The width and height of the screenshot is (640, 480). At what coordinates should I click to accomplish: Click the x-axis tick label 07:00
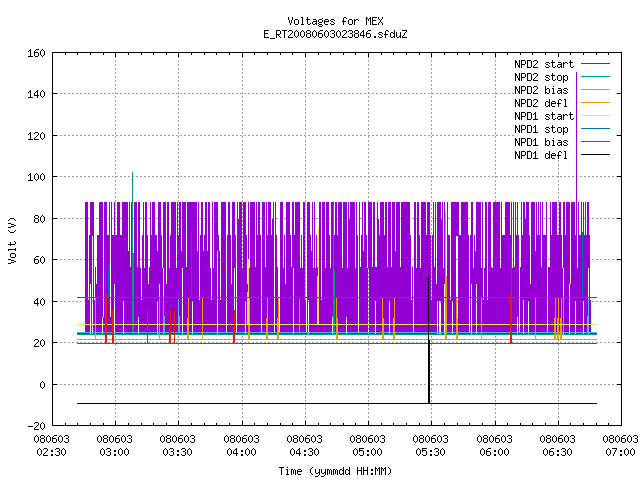click(620, 452)
